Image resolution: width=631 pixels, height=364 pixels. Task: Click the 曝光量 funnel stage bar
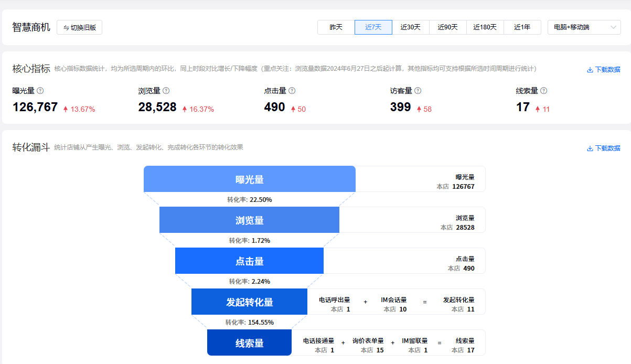click(250, 179)
